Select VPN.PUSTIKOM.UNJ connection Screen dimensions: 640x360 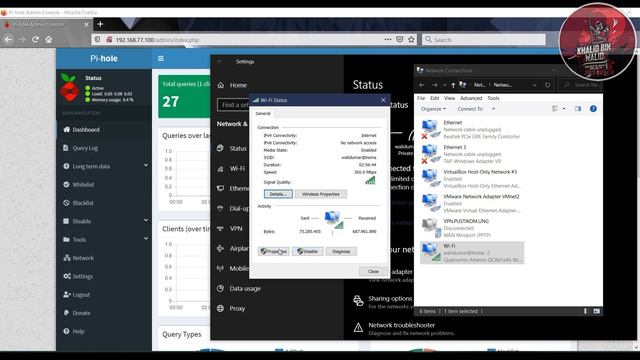472,228
